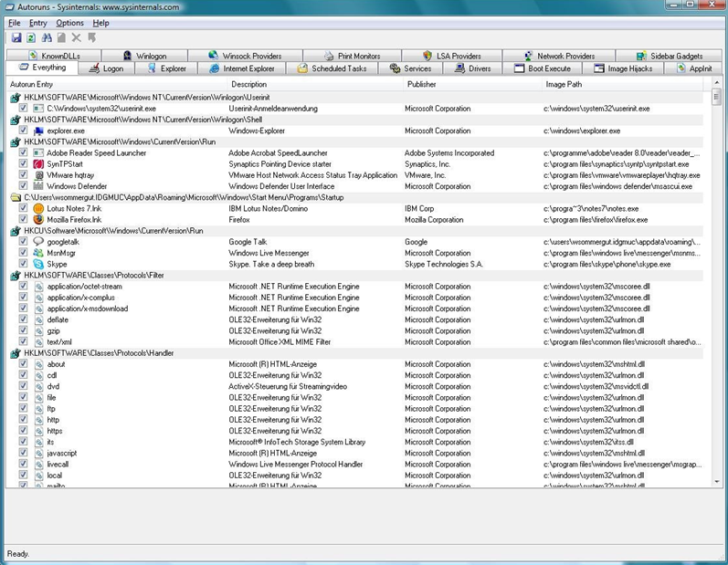This screenshot has width=728, height=565.
Task: Click the vertical scrollbar down arrow
Action: (x=717, y=482)
